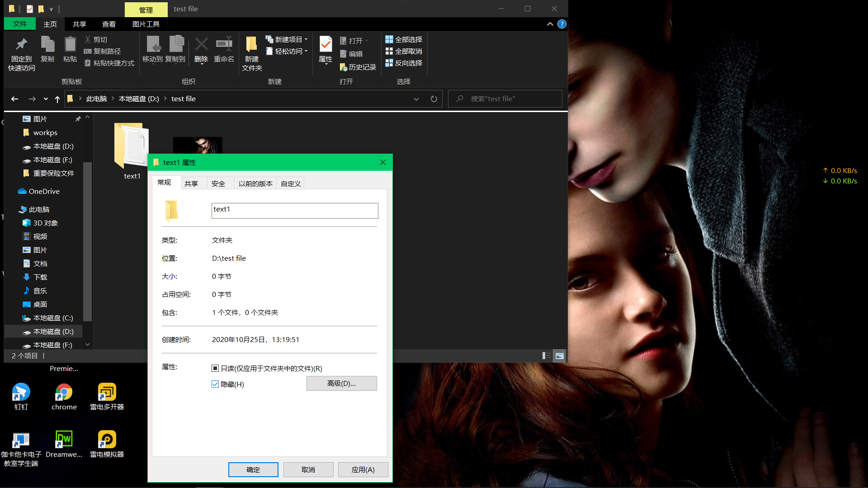This screenshot has width=868, height=488.
Task: Open the Chrome desktop shortcut
Action: click(x=64, y=392)
